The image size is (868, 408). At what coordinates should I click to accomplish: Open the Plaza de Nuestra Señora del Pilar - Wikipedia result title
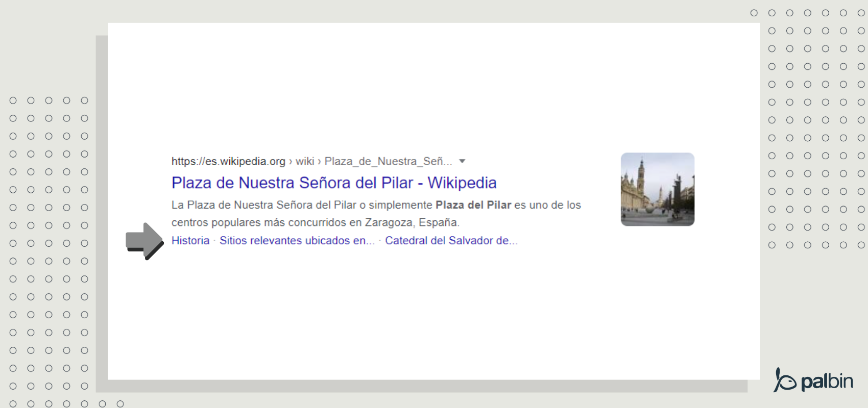coord(334,183)
